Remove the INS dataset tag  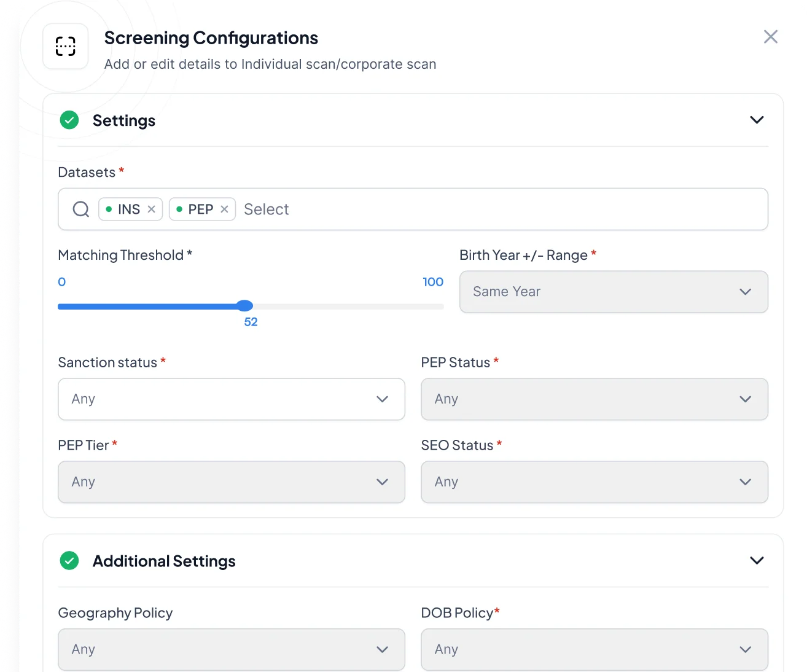click(x=151, y=209)
